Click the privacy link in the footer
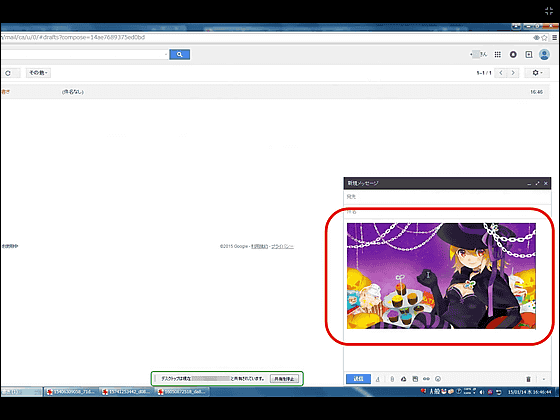560x420 pixels. click(x=282, y=246)
